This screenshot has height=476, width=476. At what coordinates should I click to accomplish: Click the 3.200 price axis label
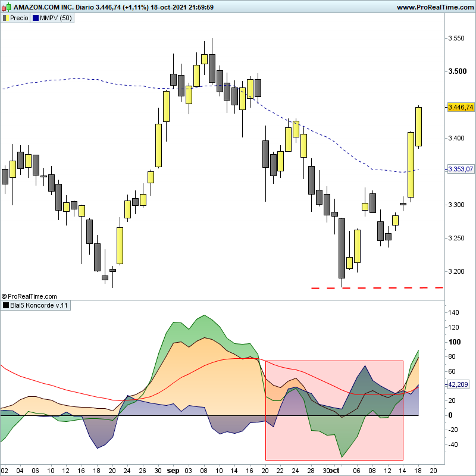[456, 271]
